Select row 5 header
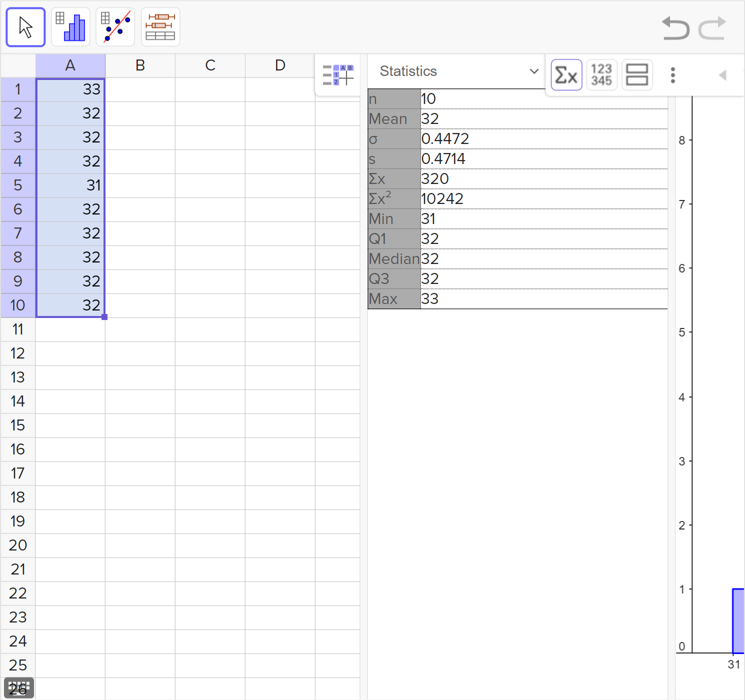The width and height of the screenshot is (745, 700). 17,185
